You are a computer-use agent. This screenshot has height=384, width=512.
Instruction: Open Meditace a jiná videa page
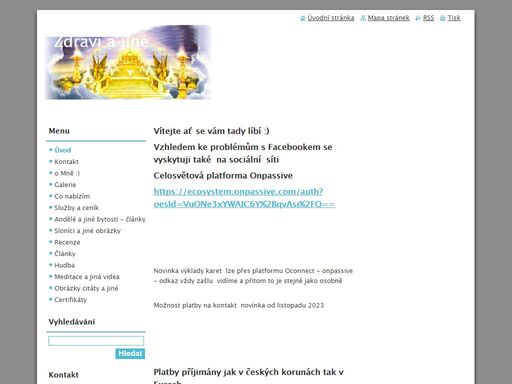pyautogui.click(x=87, y=277)
